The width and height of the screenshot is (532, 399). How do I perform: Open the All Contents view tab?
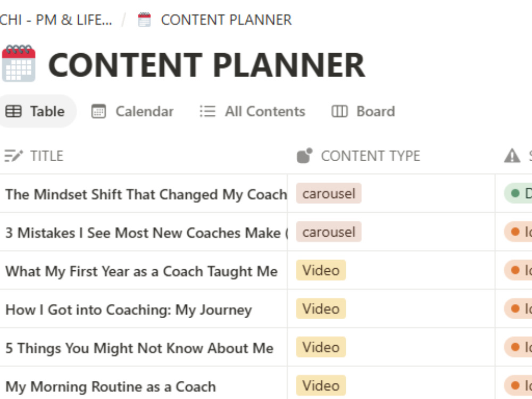252,111
